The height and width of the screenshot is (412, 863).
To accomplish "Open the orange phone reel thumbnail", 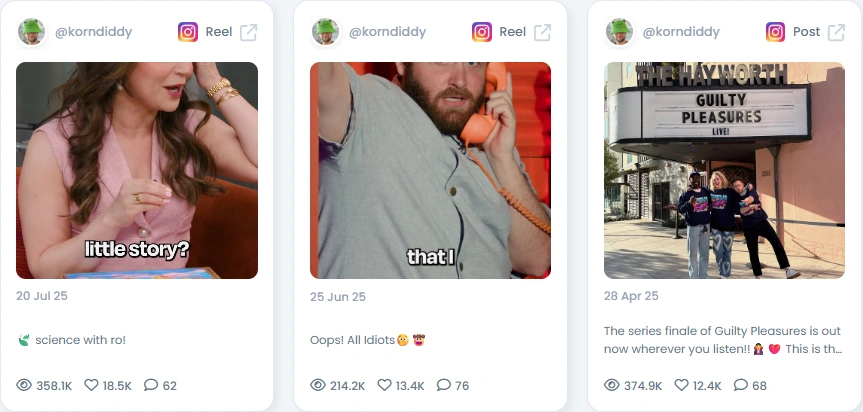I will point(430,170).
